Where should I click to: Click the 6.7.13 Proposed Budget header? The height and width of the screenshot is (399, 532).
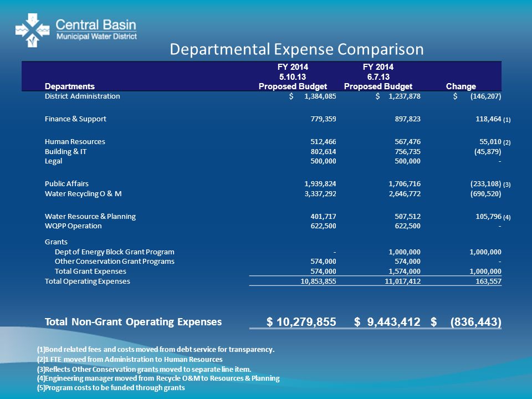(x=378, y=76)
